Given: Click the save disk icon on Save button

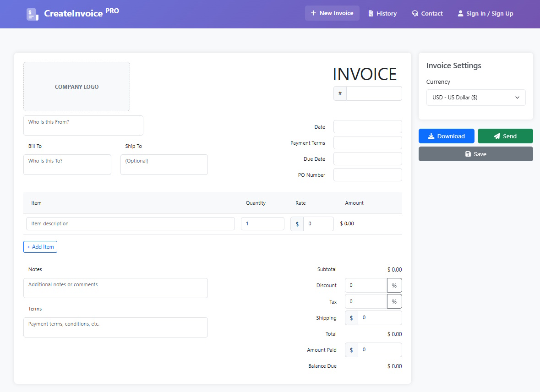Looking at the screenshot, I should 468,153.
